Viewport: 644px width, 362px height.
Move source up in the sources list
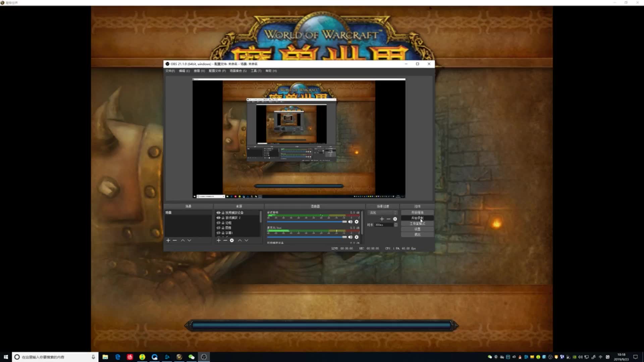pyautogui.click(x=240, y=240)
